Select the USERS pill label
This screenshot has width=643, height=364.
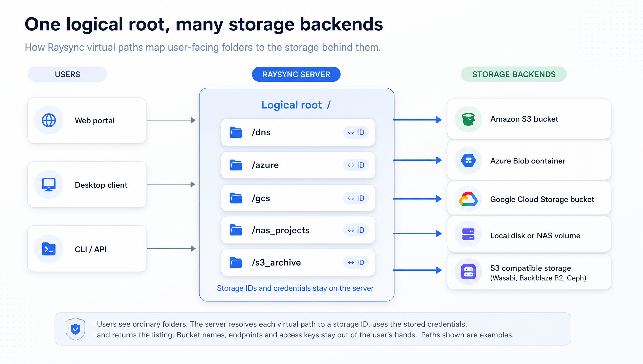pyautogui.click(x=67, y=74)
